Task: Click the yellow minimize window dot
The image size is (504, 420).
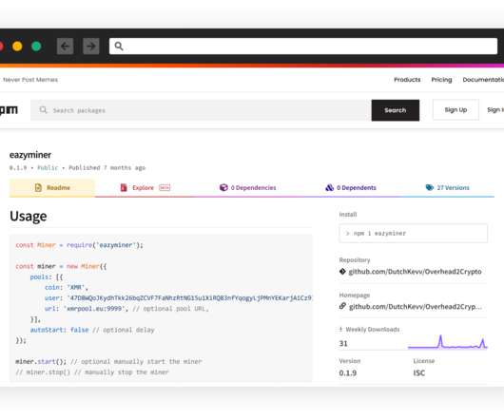Action: (x=17, y=47)
